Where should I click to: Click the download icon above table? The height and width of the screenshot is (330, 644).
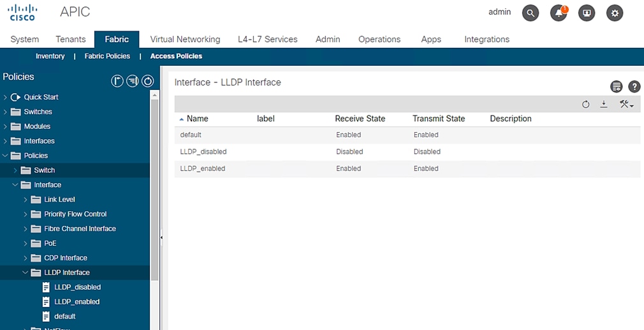pos(604,104)
